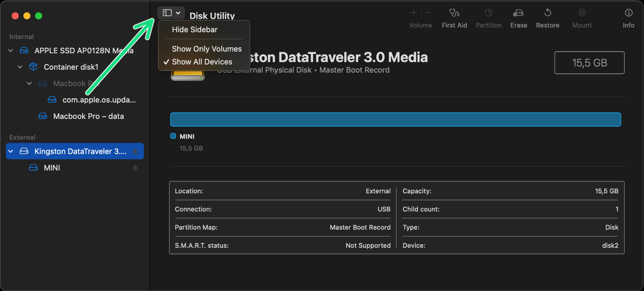The image size is (644, 291).
Task: Click the Child count value 1
Action: (x=617, y=209)
